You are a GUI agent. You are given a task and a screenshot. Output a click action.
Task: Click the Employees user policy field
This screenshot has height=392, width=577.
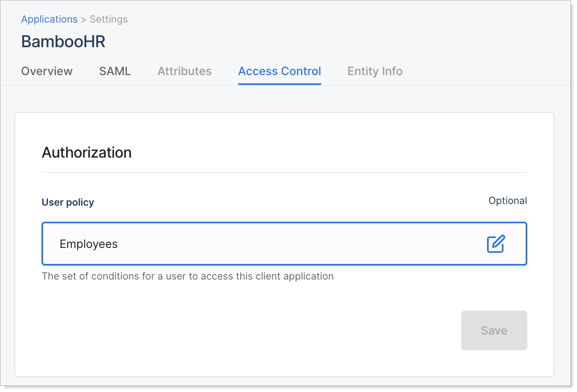[x=284, y=244]
